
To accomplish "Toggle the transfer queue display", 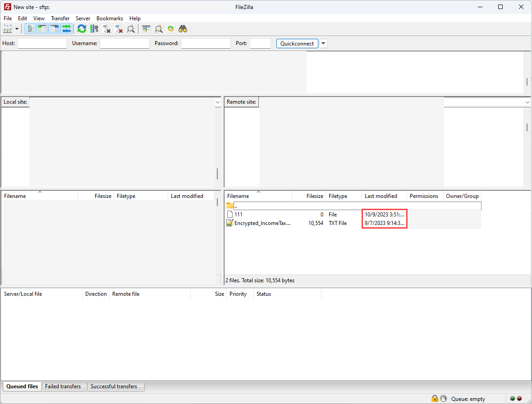I will (67, 29).
